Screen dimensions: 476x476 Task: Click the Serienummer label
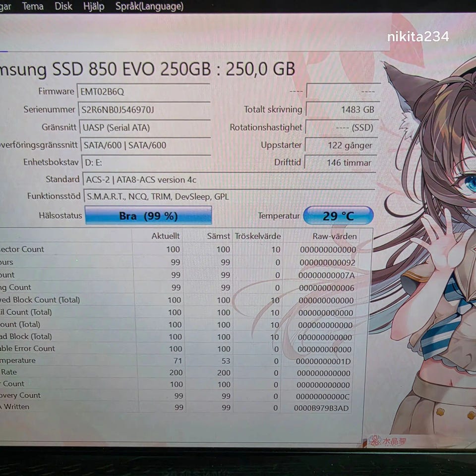click(x=49, y=109)
